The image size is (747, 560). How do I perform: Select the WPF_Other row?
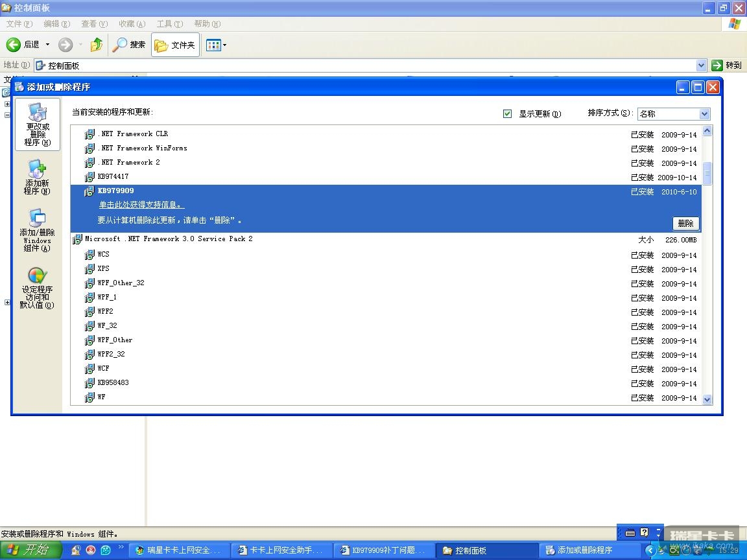(x=386, y=340)
